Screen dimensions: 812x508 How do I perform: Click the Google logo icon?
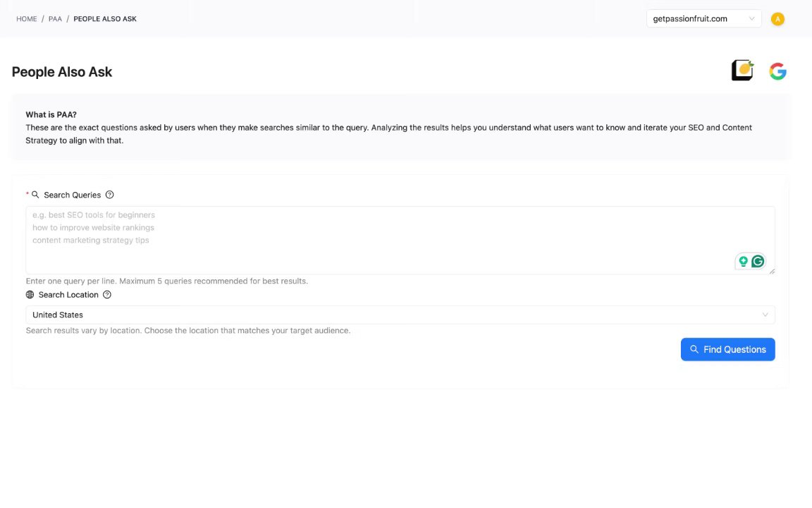[x=777, y=71]
